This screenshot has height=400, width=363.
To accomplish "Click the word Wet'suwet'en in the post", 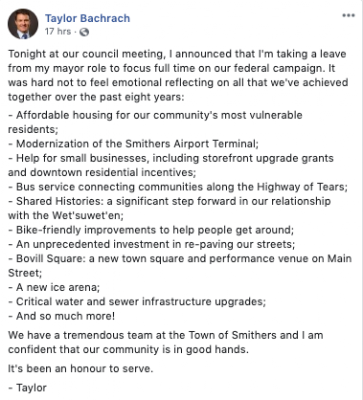I will (88, 215).
